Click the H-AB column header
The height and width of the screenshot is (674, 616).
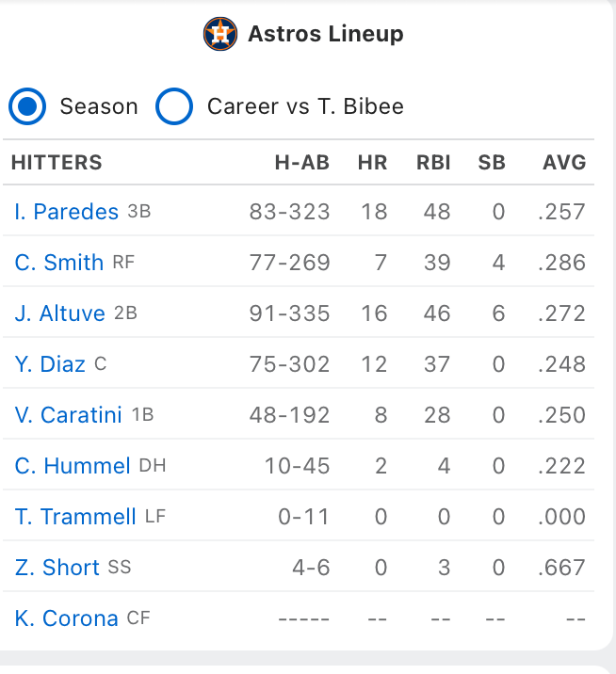(302, 163)
